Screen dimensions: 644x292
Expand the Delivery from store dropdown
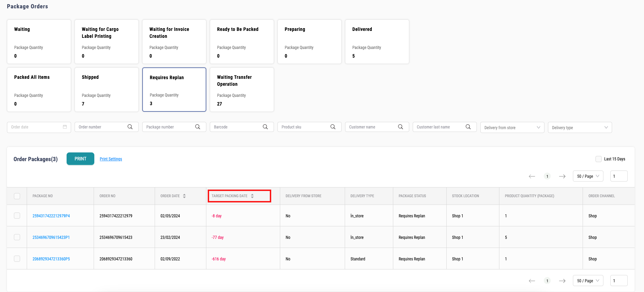tap(512, 127)
